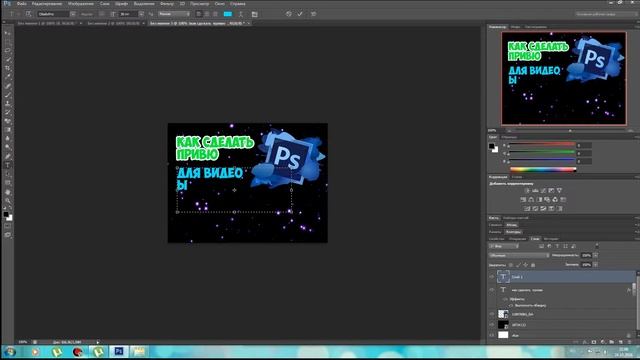Hide the selected Слой 1 text layer

point(491,277)
